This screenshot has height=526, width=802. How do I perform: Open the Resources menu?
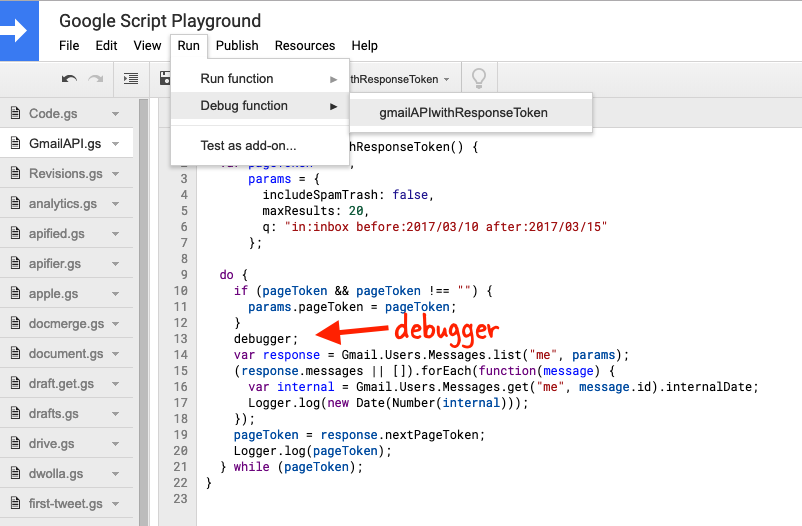click(x=305, y=46)
